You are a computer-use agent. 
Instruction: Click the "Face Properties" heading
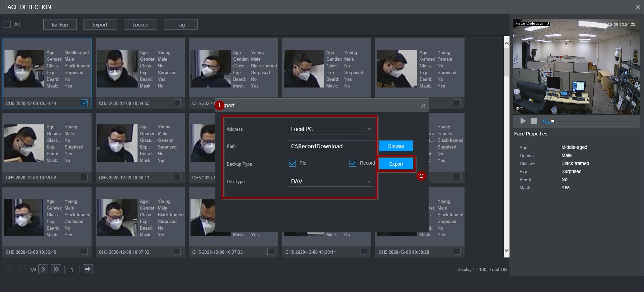531,134
